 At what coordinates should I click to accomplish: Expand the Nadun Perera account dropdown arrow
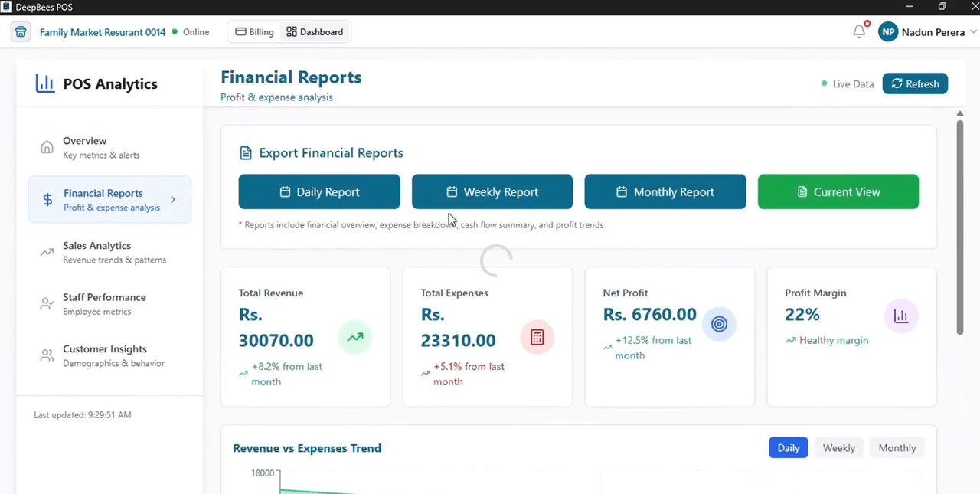point(973,32)
